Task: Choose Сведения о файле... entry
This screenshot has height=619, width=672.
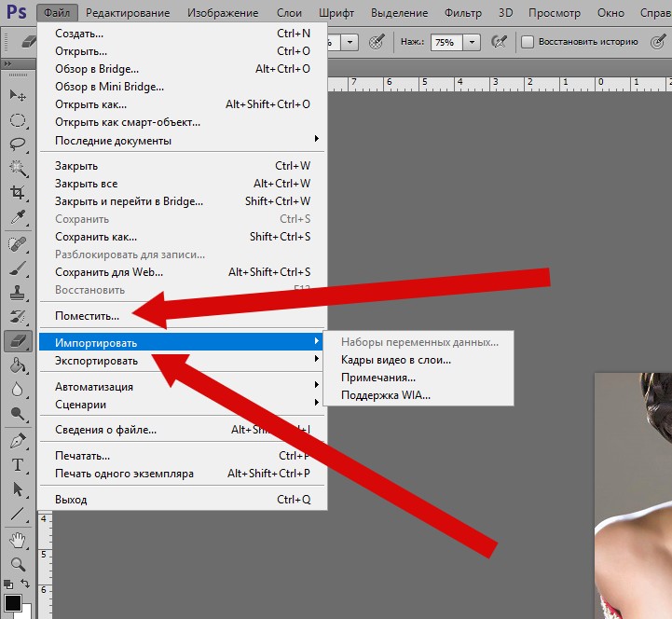Action: pos(182,429)
